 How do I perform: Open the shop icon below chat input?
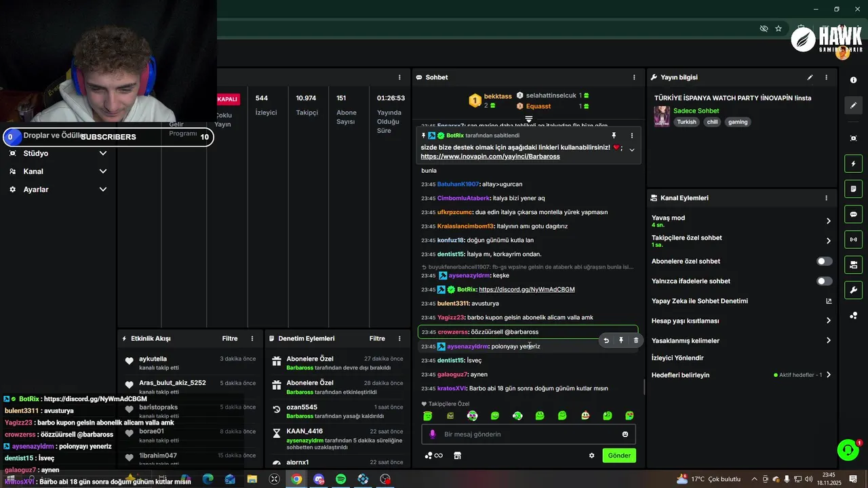pyautogui.click(x=457, y=455)
